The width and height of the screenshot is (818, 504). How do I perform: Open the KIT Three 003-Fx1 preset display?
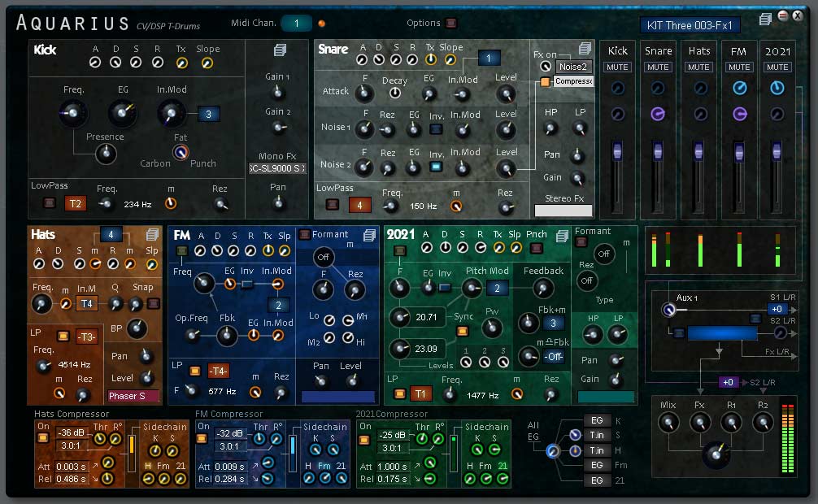tap(690, 25)
